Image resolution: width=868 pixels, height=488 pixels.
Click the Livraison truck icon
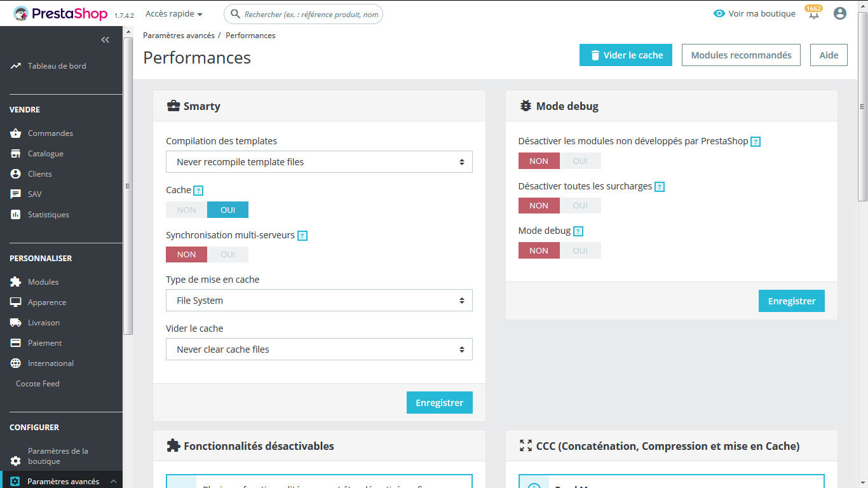pyautogui.click(x=16, y=323)
